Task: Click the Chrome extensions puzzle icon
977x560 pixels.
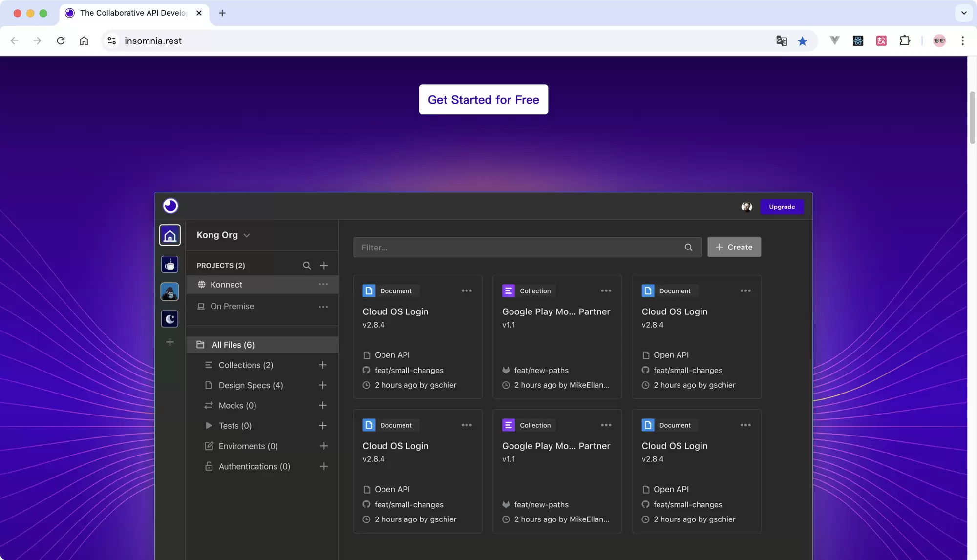Action: coord(905,41)
